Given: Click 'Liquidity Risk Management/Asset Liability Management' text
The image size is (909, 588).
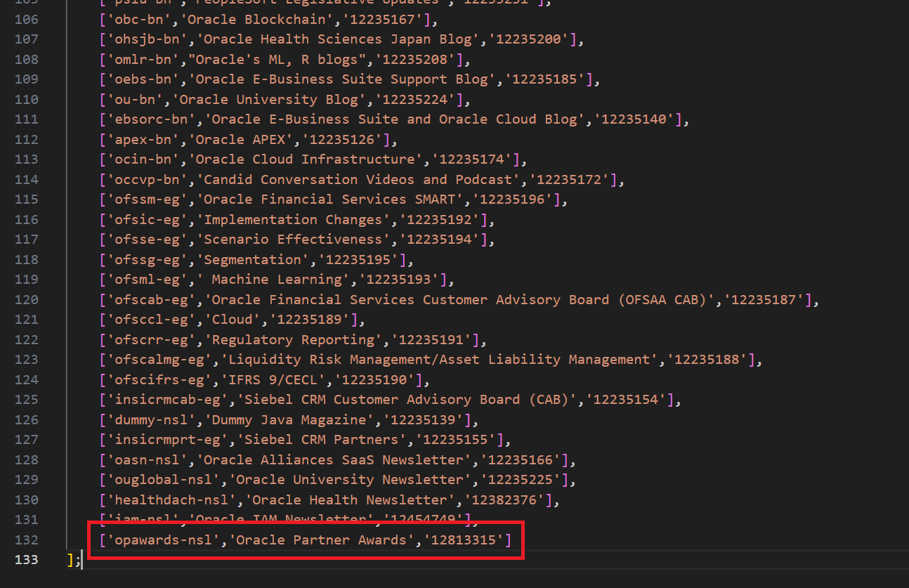Looking at the screenshot, I should (x=440, y=360).
